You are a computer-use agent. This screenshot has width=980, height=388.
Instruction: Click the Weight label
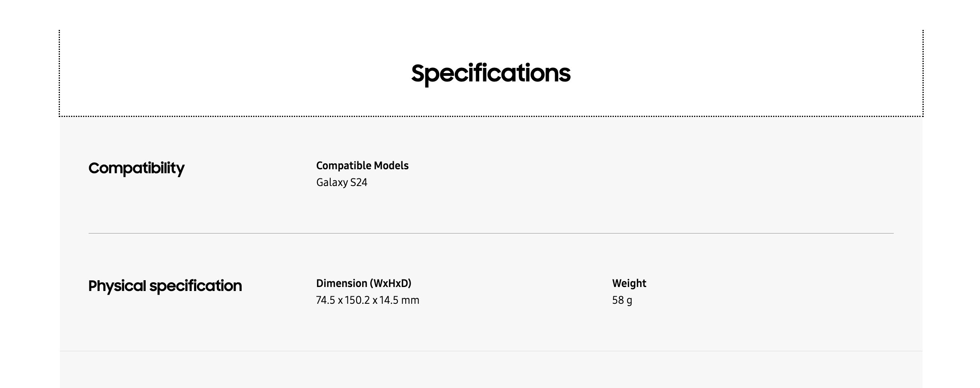click(629, 283)
